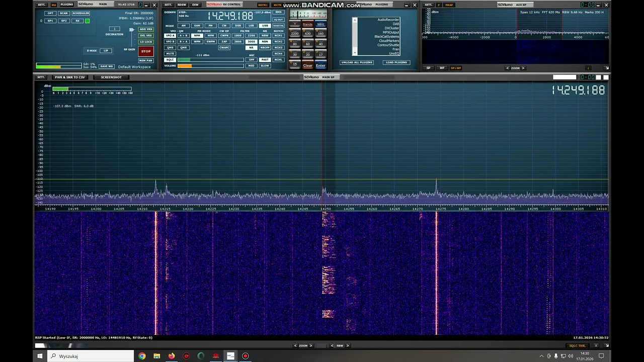The height and width of the screenshot is (362, 644).
Task: Enable the NCH1 notch filter
Action: point(278,36)
